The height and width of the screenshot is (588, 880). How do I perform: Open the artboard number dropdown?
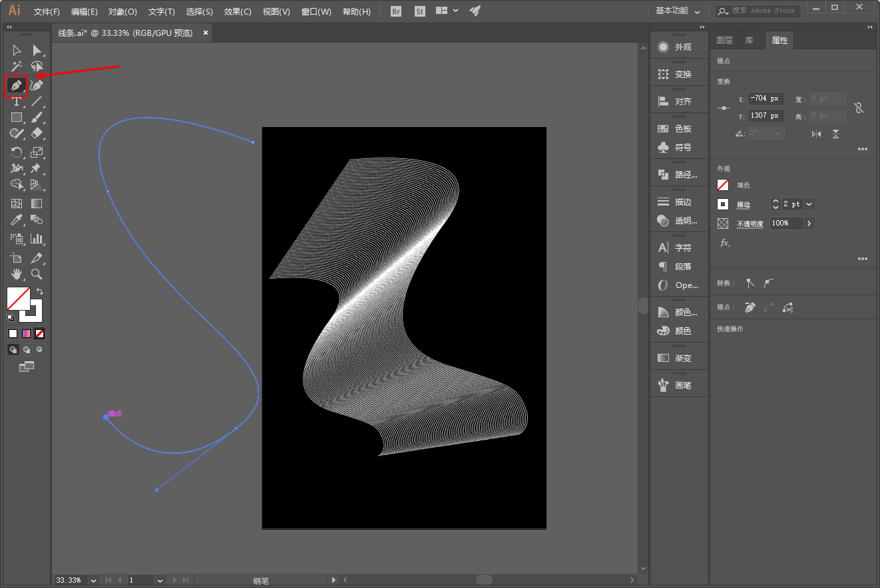point(160,580)
